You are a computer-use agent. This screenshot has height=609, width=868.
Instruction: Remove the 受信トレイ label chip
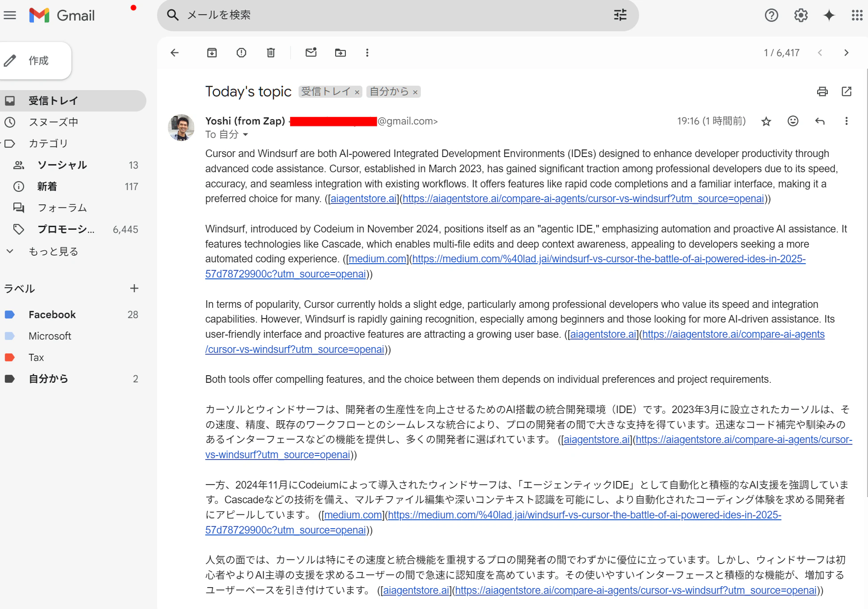(357, 92)
